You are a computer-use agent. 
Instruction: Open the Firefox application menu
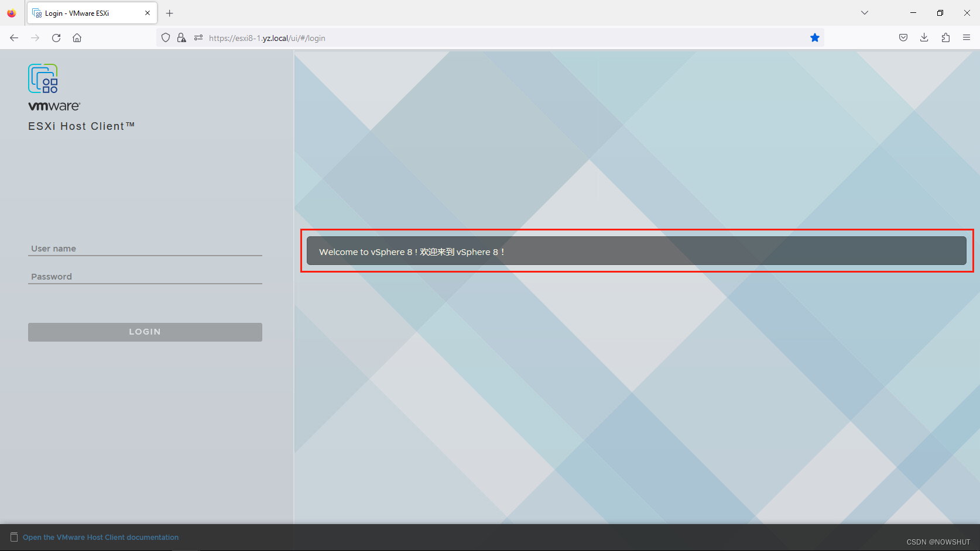(x=967, y=38)
